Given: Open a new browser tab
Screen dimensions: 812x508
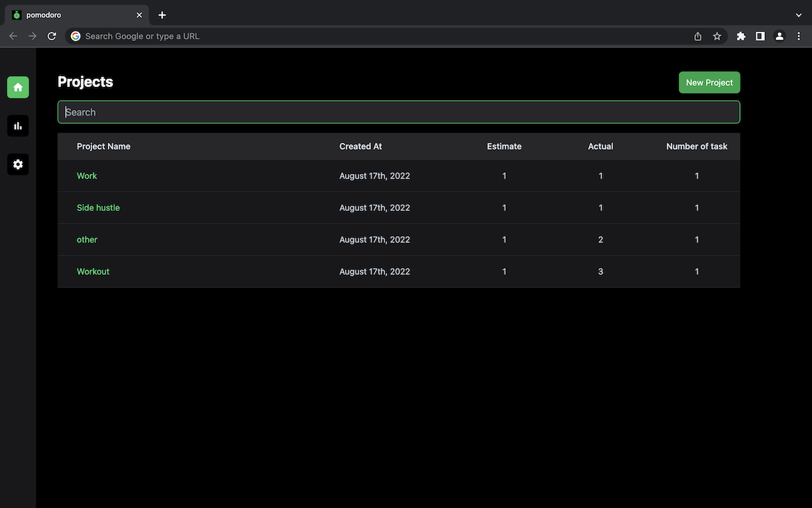Looking at the screenshot, I should point(162,15).
